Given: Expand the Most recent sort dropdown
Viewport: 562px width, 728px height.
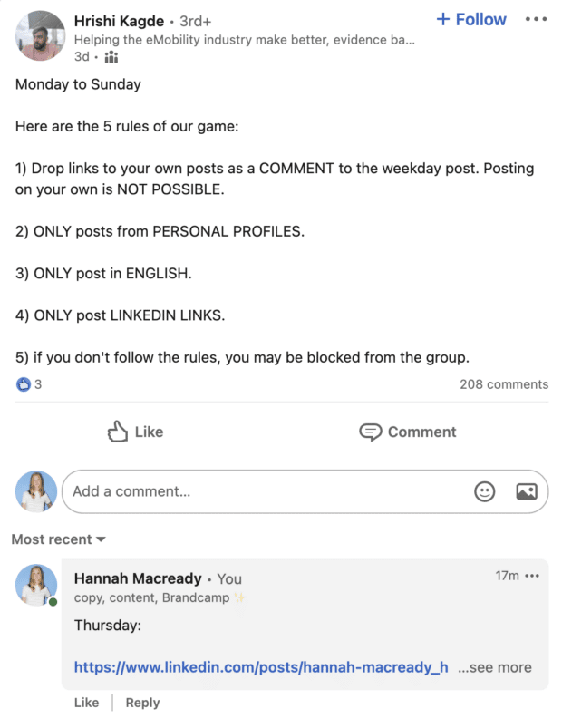Looking at the screenshot, I should tap(59, 539).
